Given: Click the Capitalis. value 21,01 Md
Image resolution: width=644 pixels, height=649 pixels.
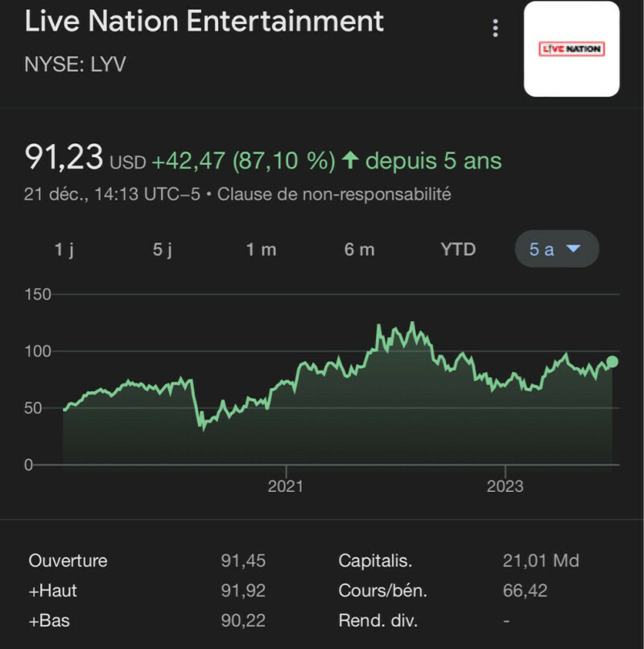Looking at the screenshot, I should point(540,560).
